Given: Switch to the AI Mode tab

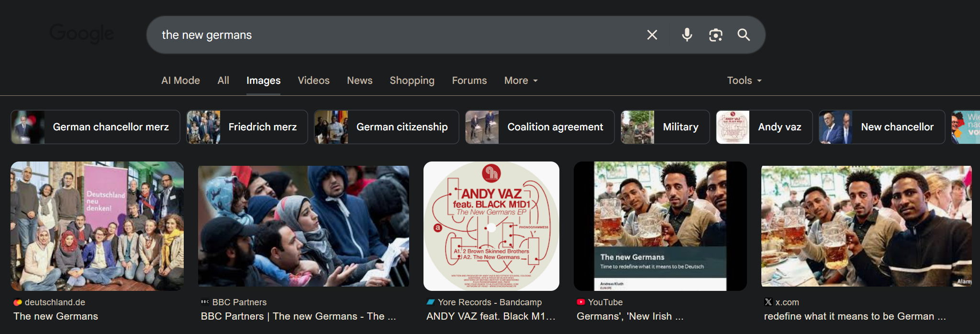Looking at the screenshot, I should (x=180, y=81).
